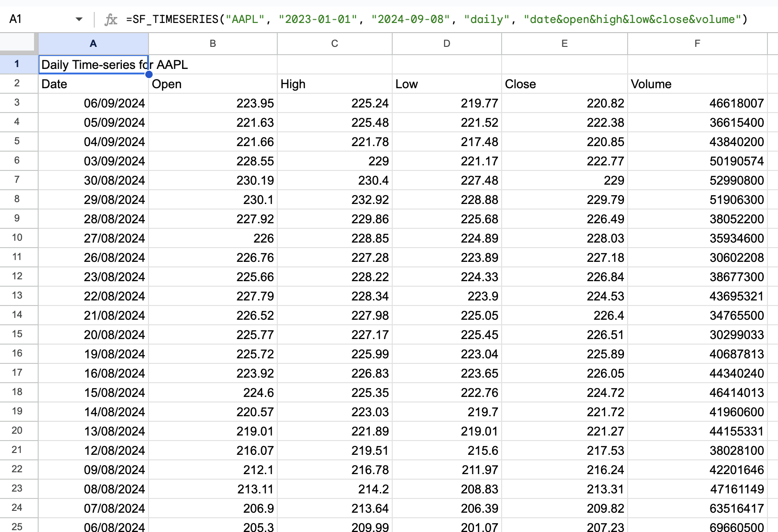Select the Date header cell
The image size is (778, 532).
[x=93, y=84]
